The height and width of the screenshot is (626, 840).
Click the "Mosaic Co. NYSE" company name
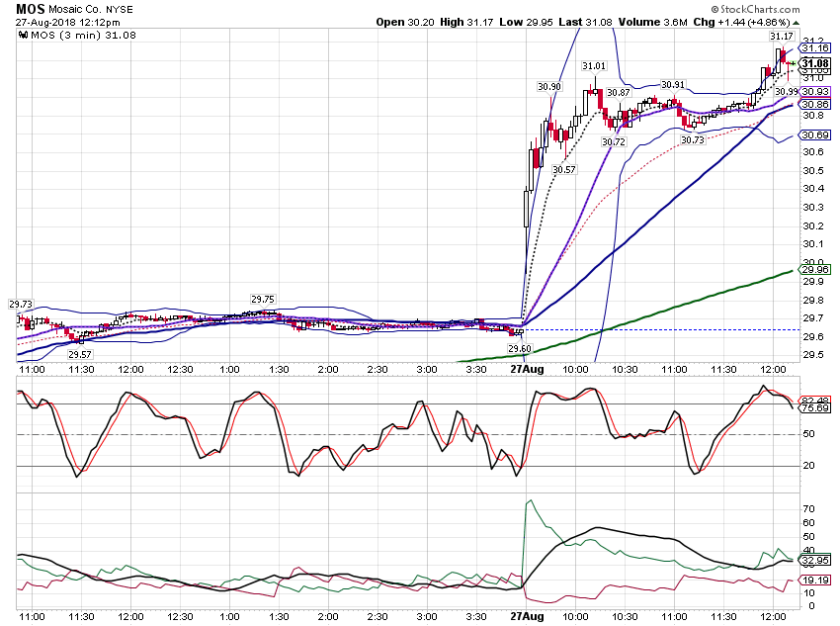[x=91, y=10]
